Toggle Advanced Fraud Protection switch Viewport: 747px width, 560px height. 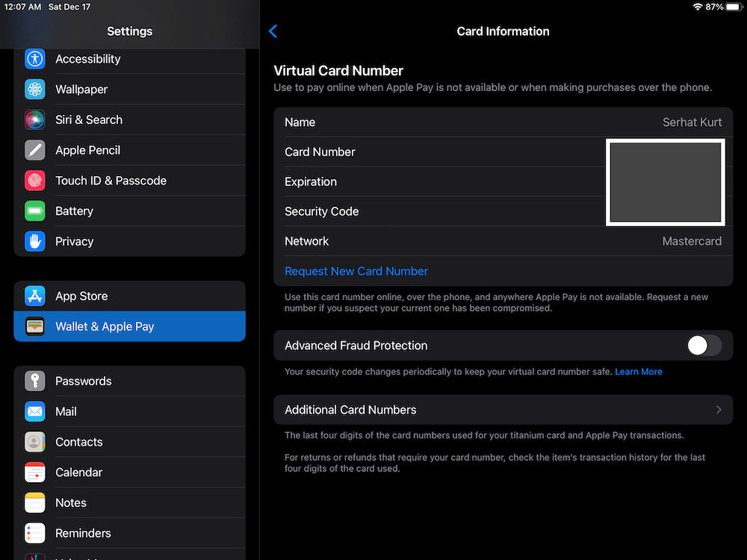tap(704, 346)
